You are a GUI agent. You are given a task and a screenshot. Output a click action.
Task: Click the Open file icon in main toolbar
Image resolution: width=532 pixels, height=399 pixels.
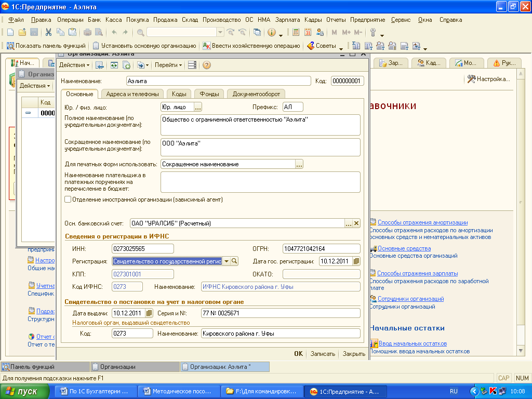pos(22,32)
